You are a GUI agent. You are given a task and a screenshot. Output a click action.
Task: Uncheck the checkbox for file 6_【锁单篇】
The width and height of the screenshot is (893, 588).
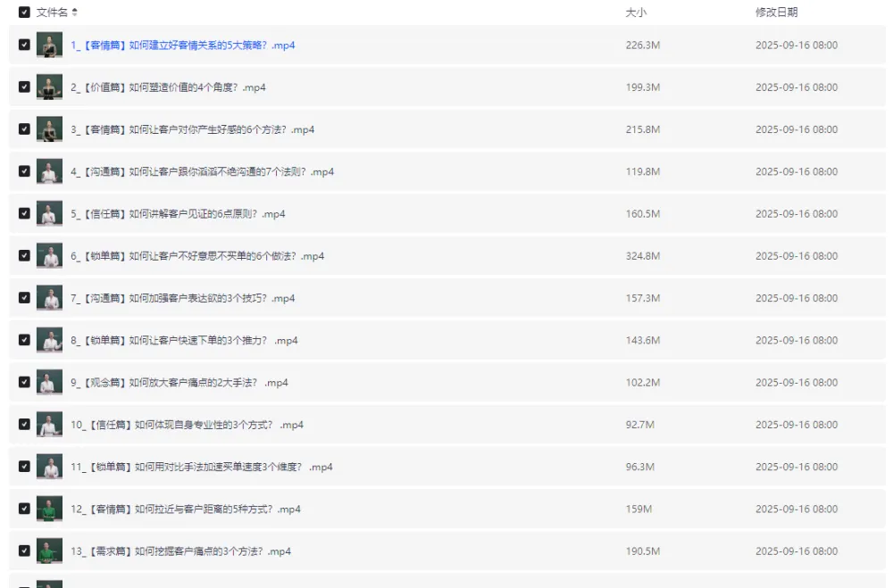point(24,256)
